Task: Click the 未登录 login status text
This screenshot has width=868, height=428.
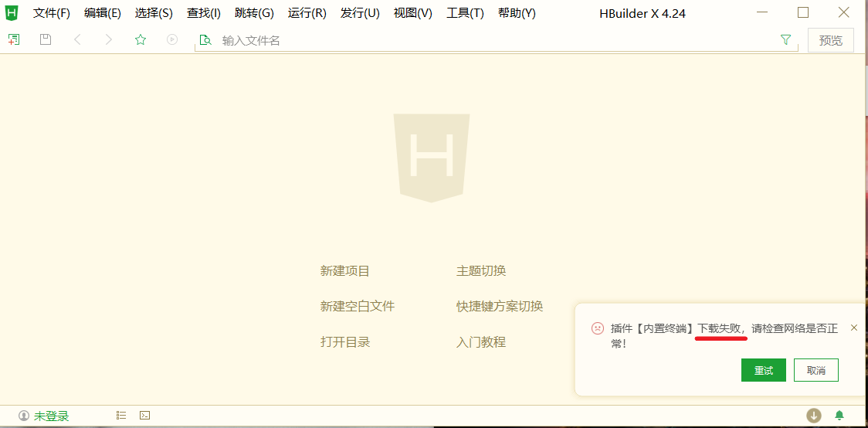Action: click(x=52, y=416)
